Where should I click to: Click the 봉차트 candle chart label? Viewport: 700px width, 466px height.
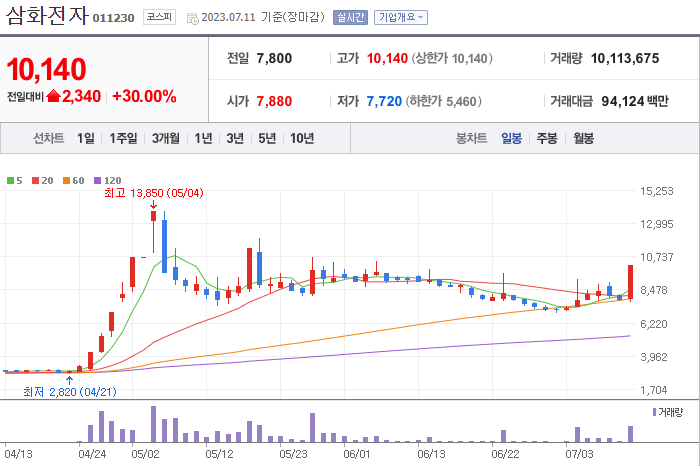coord(471,138)
